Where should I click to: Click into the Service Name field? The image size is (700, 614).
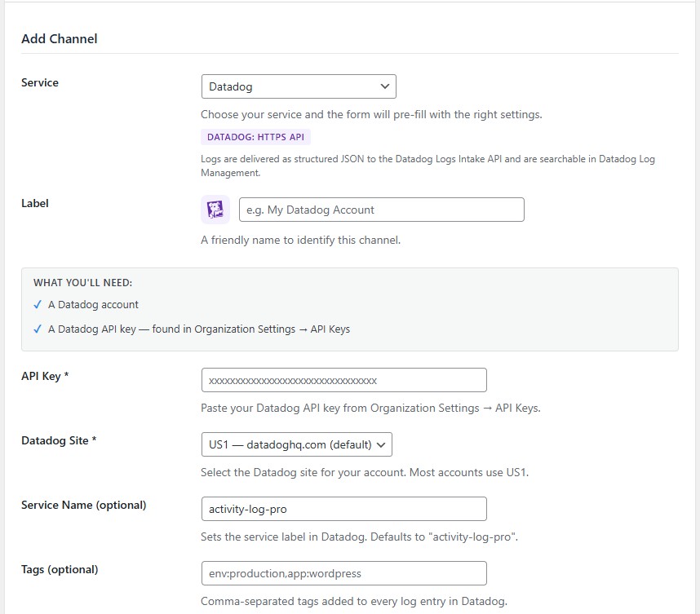pyautogui.click(x=343, y=509)
